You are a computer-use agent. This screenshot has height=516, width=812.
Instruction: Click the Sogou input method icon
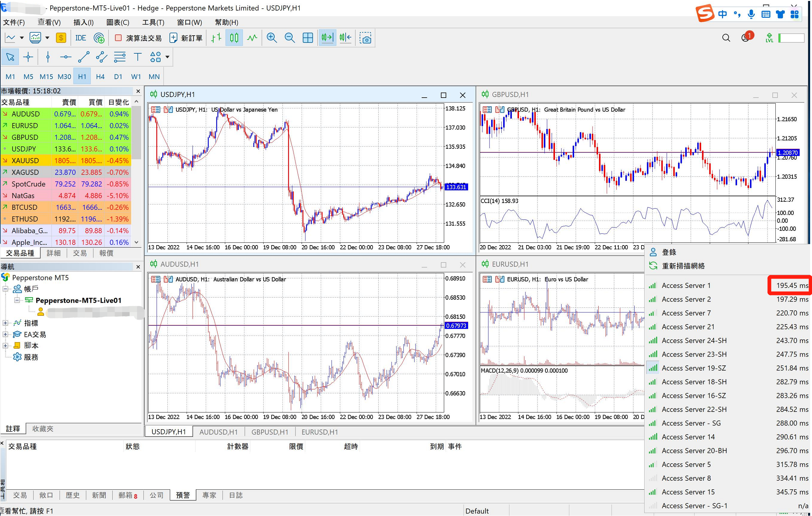coord(705,14)
